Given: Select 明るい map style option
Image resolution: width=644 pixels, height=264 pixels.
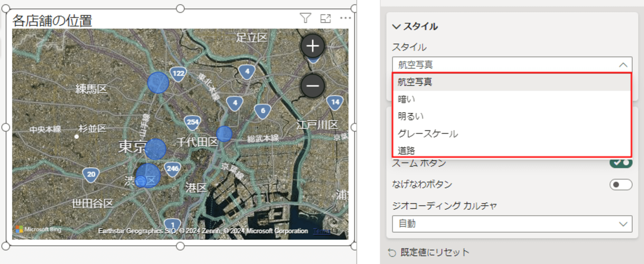Looking at the screenshot, I should (512, 116).
